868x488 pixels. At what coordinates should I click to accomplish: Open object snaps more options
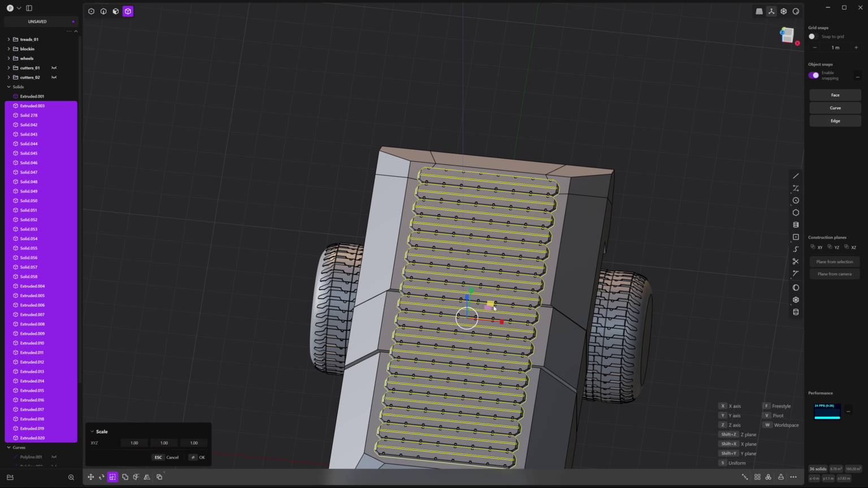pyautogui.click(x=857, y=76)
